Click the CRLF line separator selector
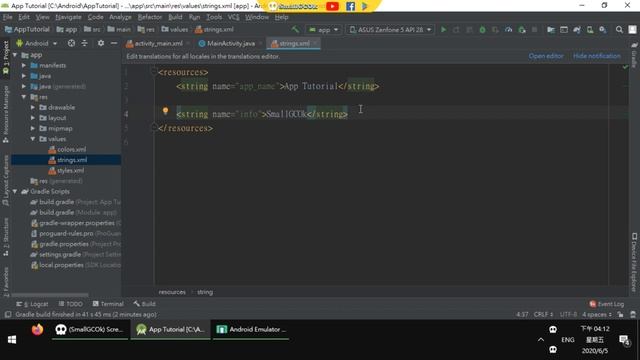The width and height of the screenshot is (640, 360). pos(543,315)
